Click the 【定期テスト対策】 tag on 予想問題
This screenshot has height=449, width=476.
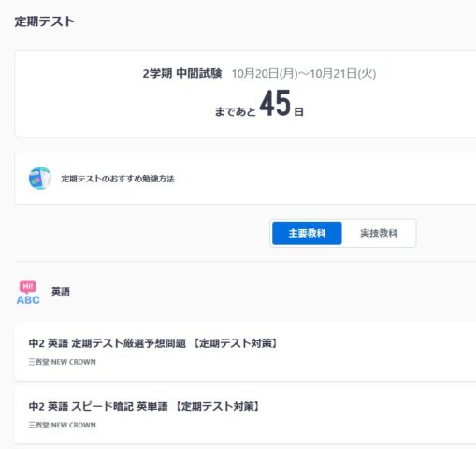[x=235, y=343]
